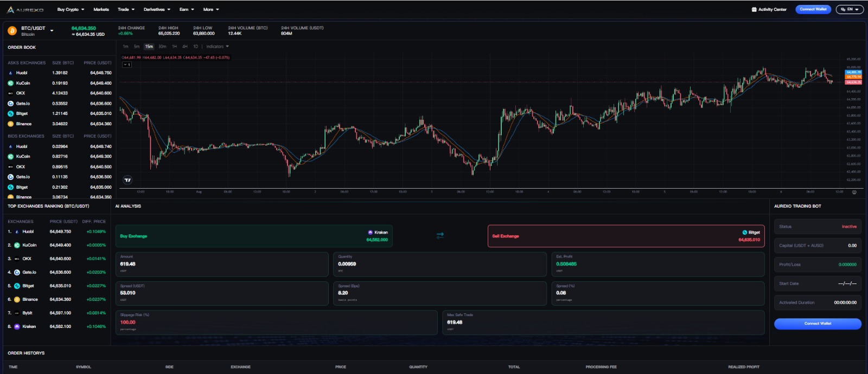Click the Huobi icon in bids list
This screenshot has width=868, height=374.
click(x=10, y=146)
